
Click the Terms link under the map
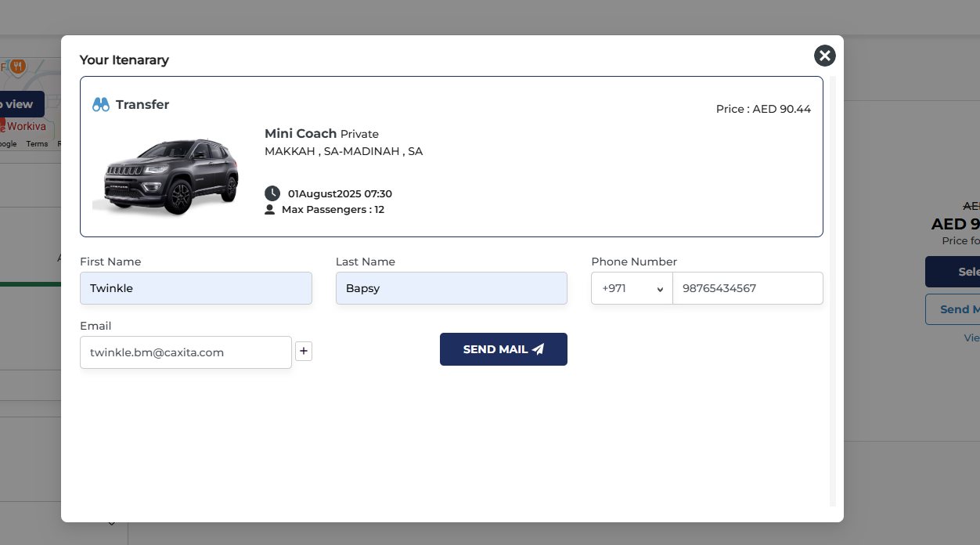click(37, 144)
